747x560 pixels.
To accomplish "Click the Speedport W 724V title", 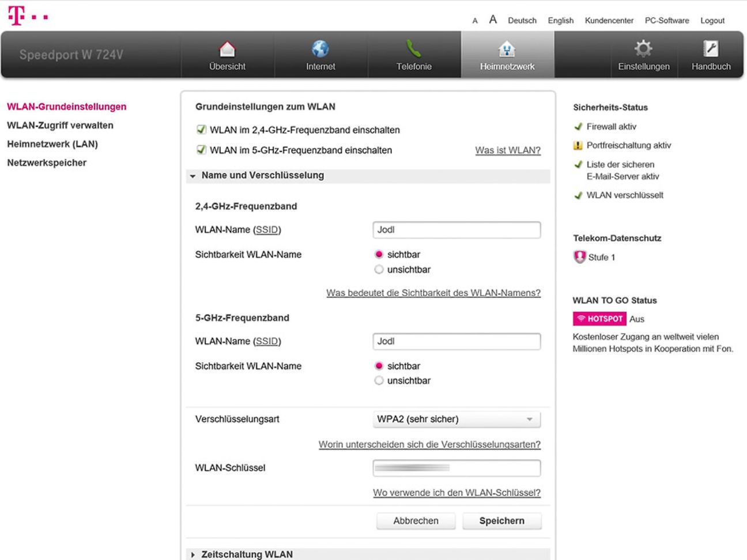I will tap(71, 55).
